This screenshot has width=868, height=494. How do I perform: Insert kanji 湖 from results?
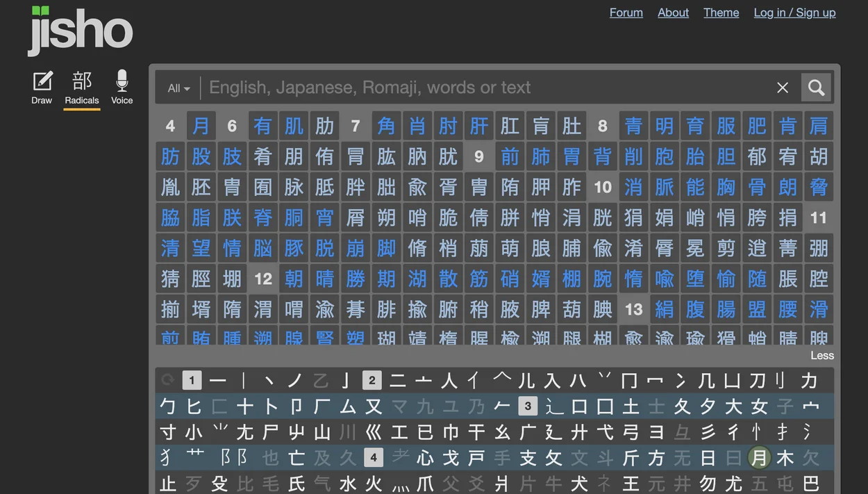tap(417, 279)
